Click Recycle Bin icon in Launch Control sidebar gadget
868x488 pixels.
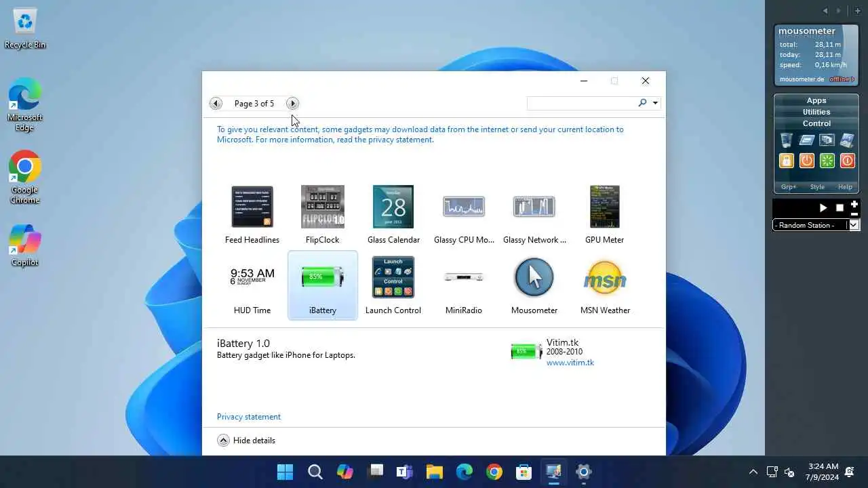click(786, 140)
